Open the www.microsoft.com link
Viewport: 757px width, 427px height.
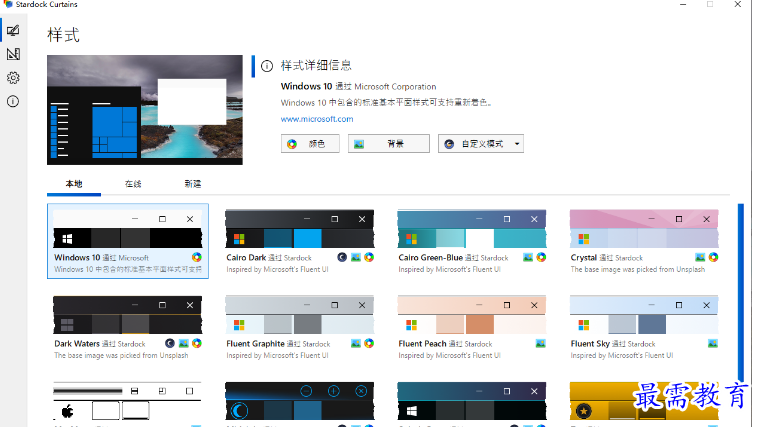[317, 119]
